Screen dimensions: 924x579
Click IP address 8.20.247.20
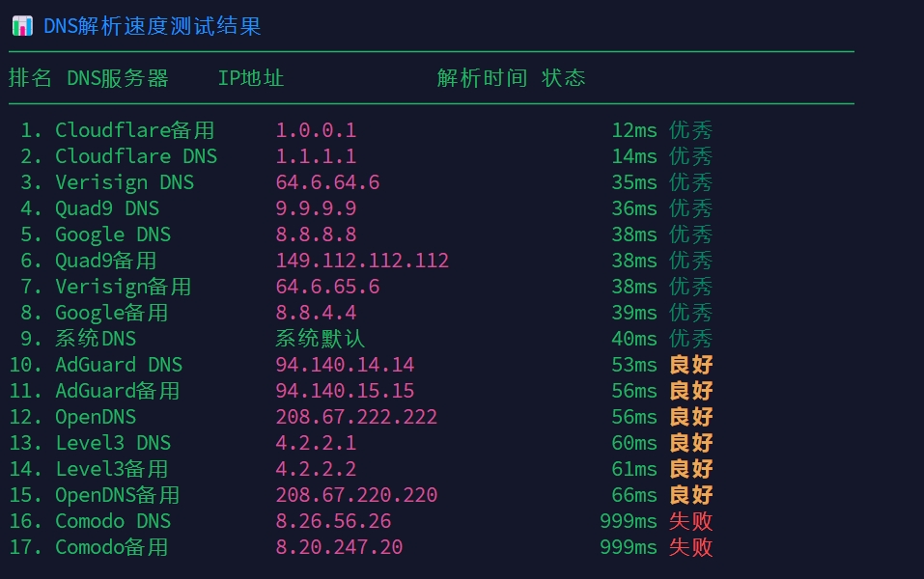(x=339, y=547)
